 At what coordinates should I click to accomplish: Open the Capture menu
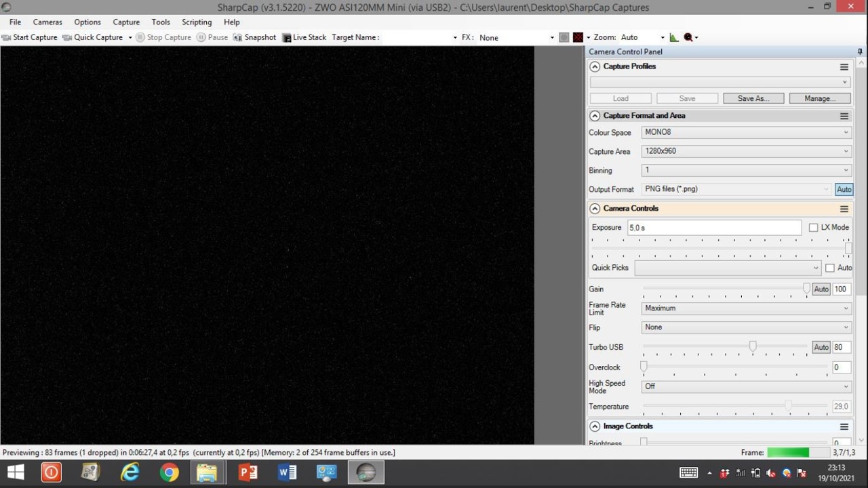click(x=126, y=22)
